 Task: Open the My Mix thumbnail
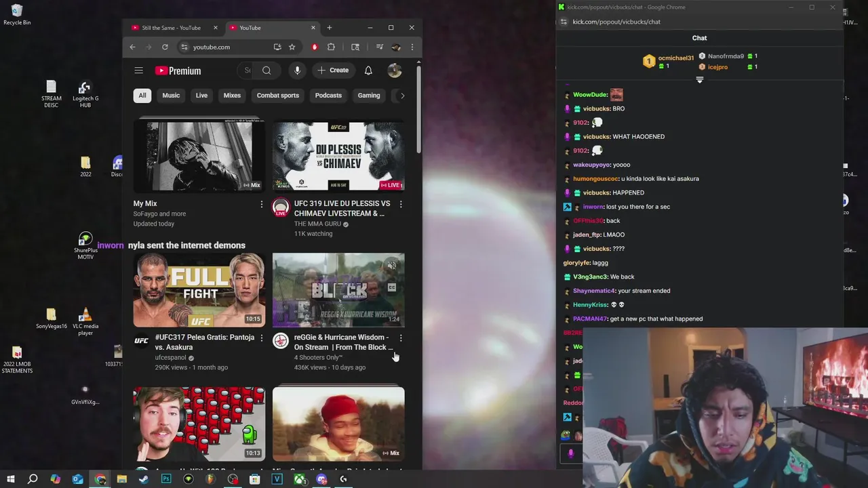click(x=199, y=155)
